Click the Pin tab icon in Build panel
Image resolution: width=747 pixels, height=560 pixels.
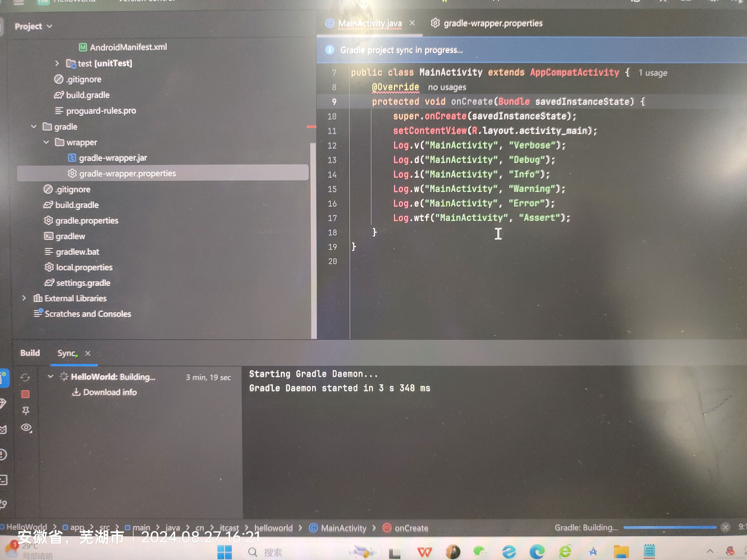26,410
